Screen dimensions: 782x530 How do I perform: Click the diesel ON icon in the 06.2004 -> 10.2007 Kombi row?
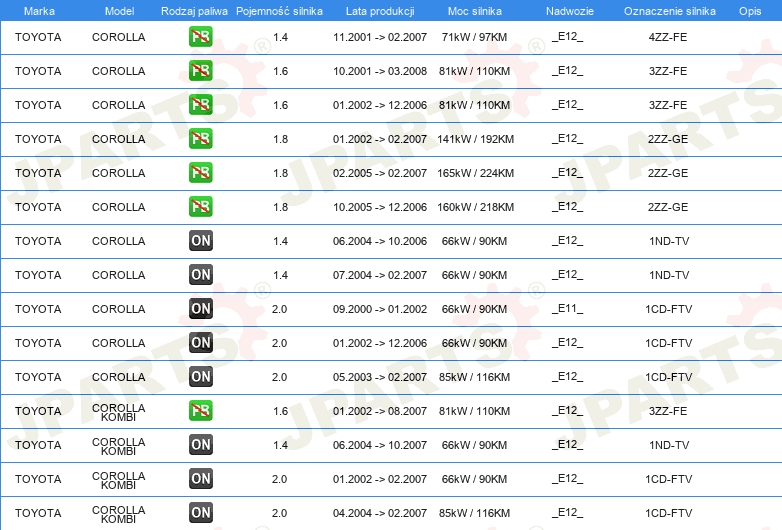[200, 445]
